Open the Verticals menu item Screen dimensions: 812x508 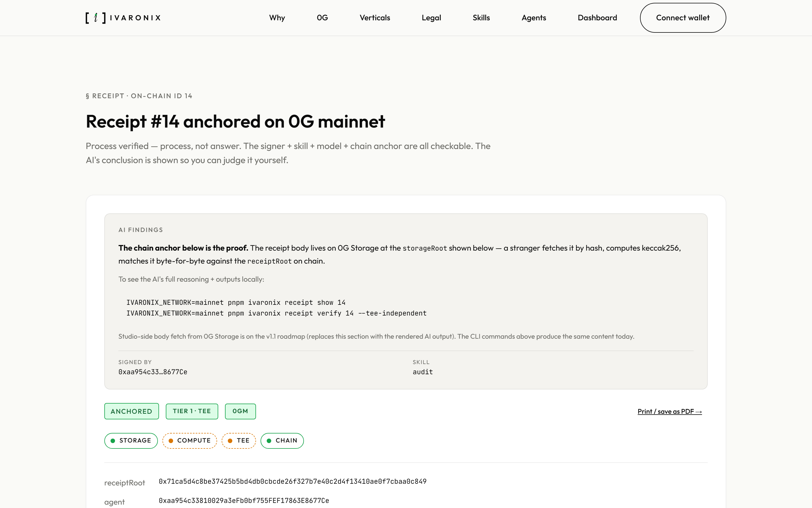click(x=375, y=18)
